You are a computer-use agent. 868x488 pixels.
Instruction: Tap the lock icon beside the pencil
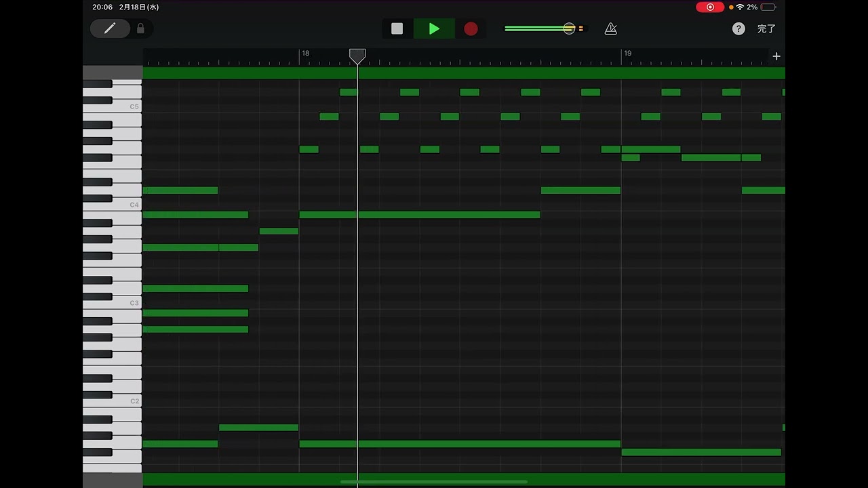click(x=140, y=28)
